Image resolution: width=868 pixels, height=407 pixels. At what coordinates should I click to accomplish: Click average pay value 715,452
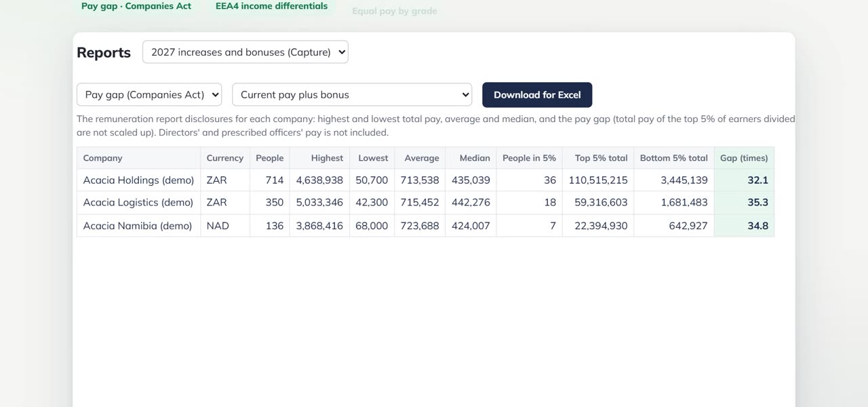(x=420, y=203)
